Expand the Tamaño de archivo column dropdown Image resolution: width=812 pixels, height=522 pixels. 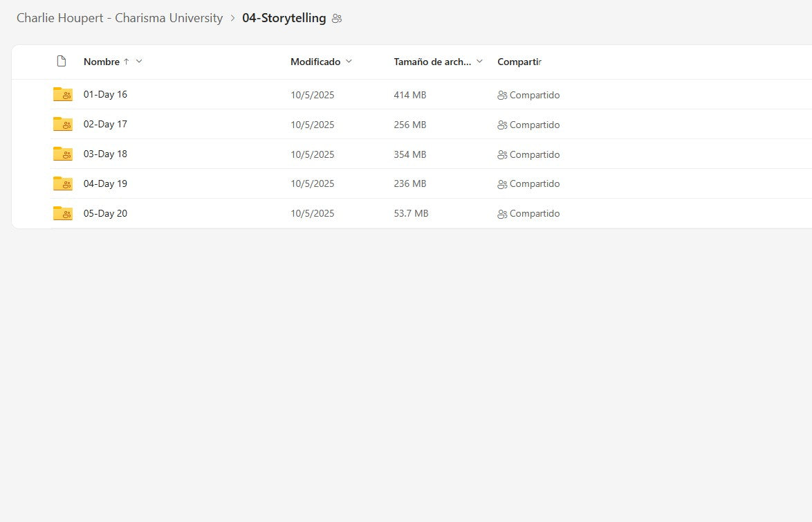480,62
